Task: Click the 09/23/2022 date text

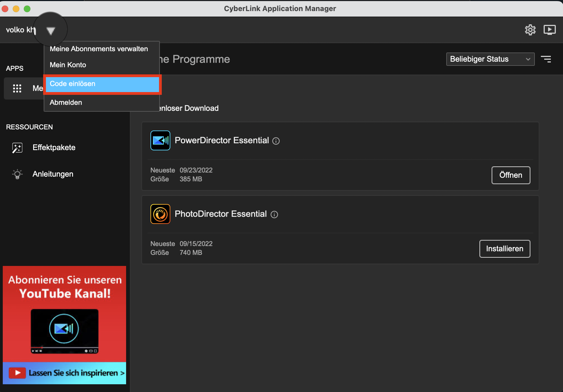Action: point(196,170)
